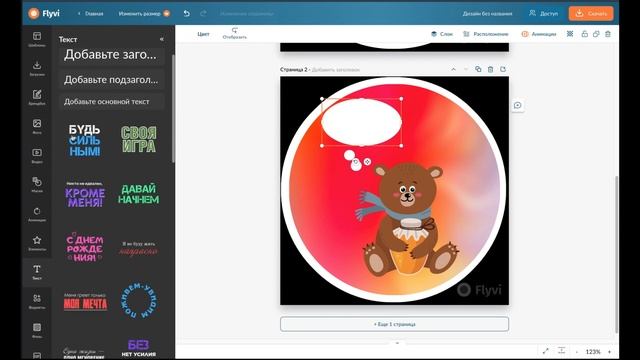
Task: Open the grid/group options icon in toolbar
Action: coord(570,34)
